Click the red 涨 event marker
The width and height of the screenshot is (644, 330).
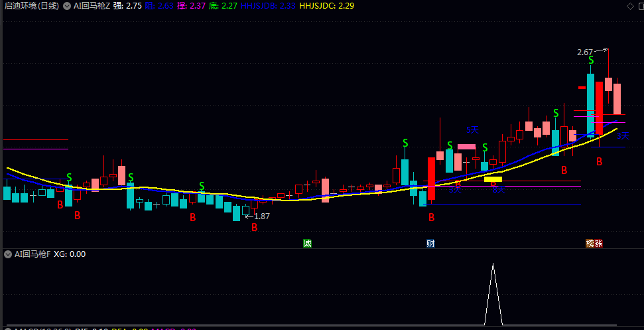point(599,243)
